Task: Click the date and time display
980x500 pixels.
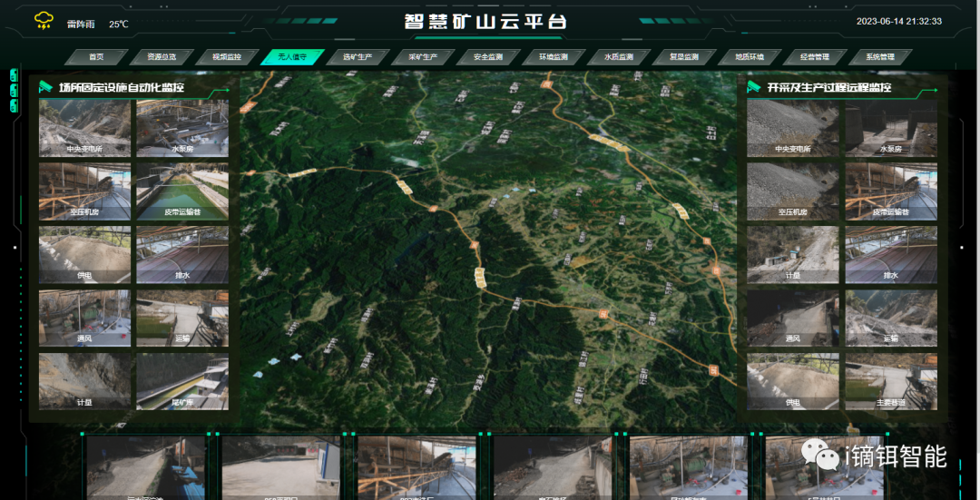Action: pyautogui.click(x=898, y=22)
